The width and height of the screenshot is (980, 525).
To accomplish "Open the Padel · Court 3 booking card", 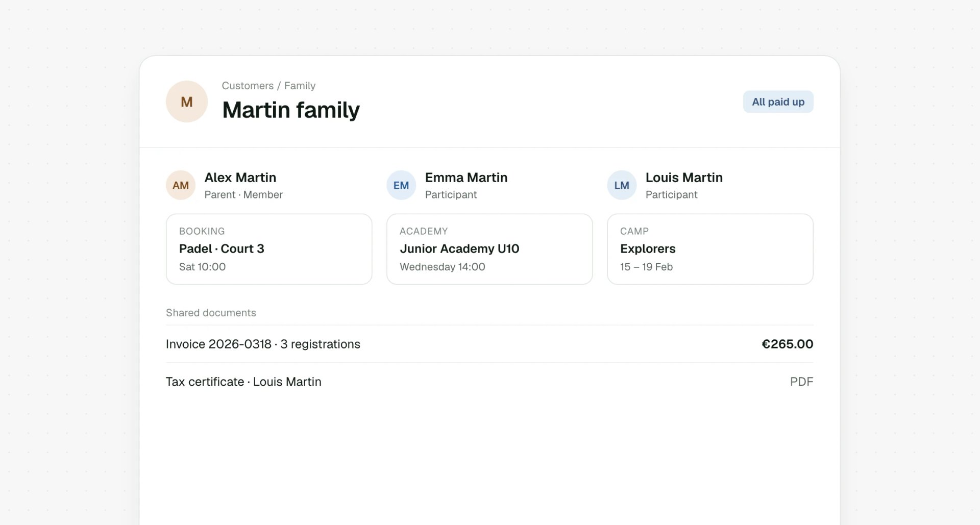I will [269, 249].
